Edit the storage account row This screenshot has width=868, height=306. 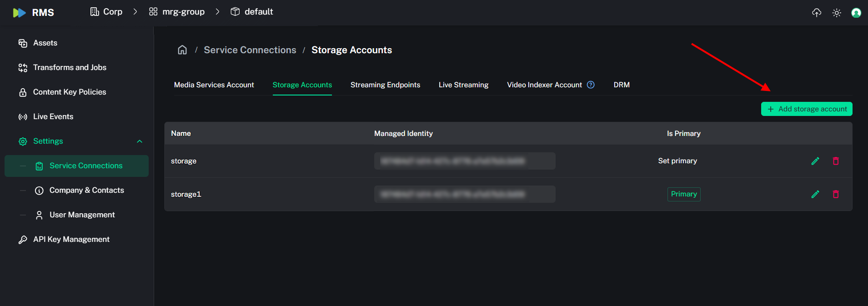[815, 161]
